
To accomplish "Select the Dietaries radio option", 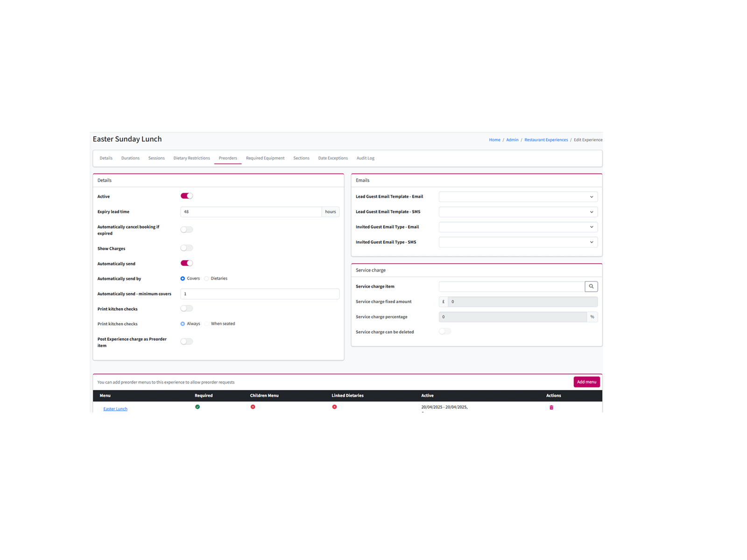I will click(206, 279).
